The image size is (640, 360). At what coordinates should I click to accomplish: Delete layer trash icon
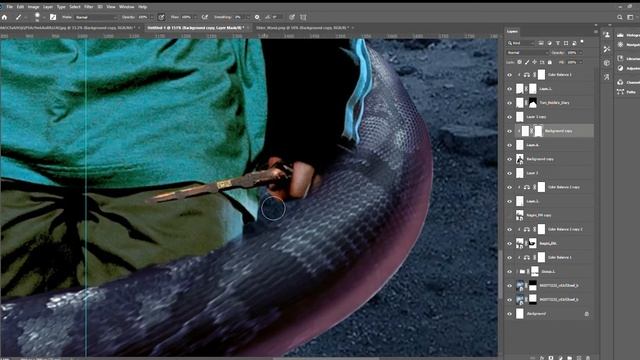(x=588, y=358)
